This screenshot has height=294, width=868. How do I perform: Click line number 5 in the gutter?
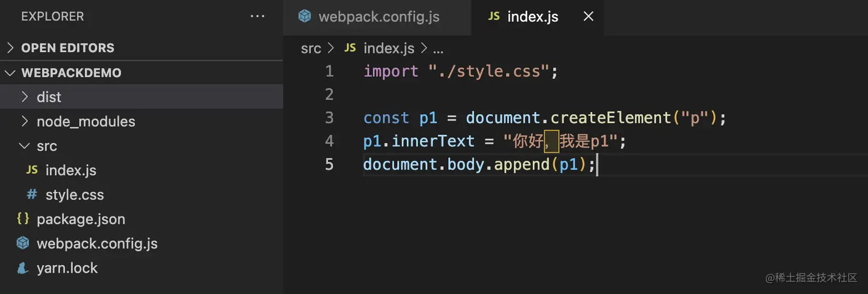tap(329, 165)
